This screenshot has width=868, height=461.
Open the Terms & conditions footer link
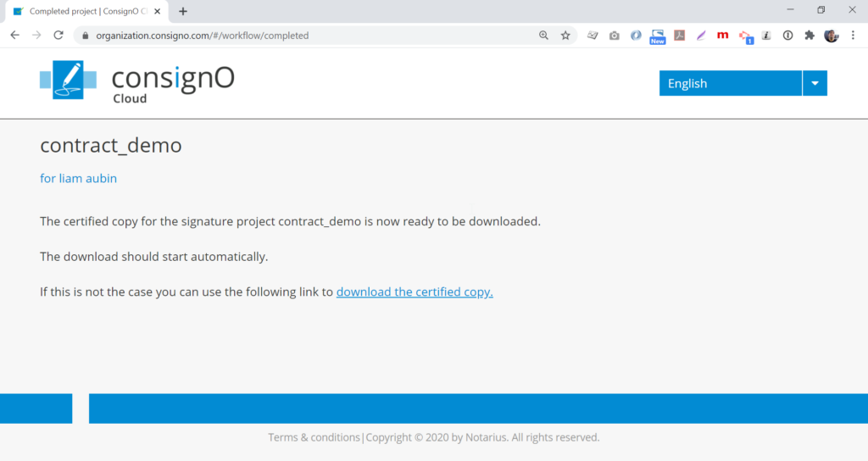coord(314,437)
